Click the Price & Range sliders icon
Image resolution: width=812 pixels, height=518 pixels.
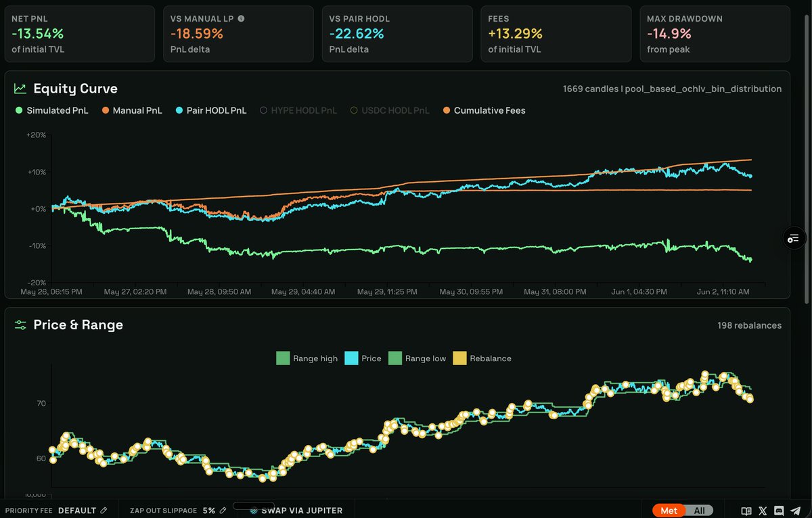click(x=20, y=325)
